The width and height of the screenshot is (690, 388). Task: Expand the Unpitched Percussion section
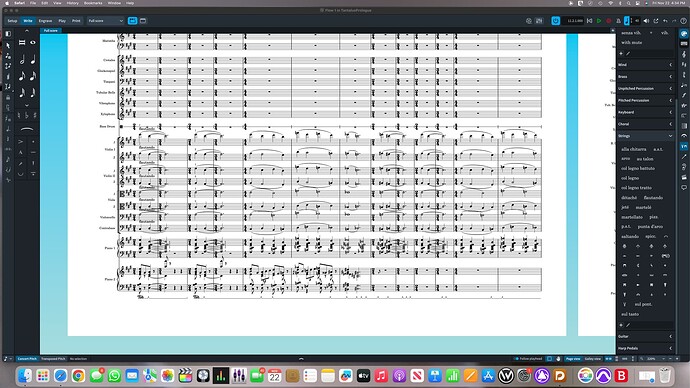tap(646, 89)
